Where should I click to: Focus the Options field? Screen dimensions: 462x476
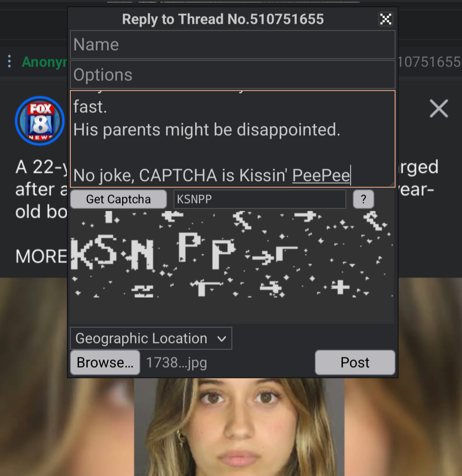point(233,75)
